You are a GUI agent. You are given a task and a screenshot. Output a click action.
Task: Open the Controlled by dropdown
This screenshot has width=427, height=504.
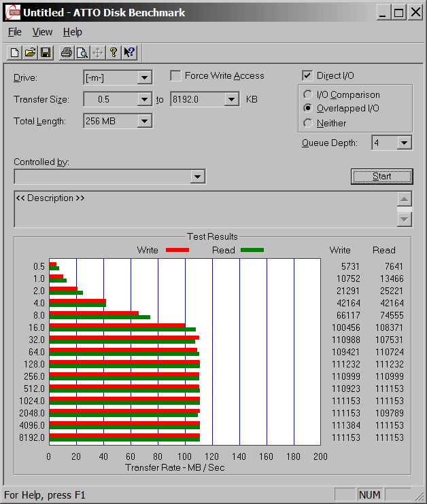click(x=197, y=177)
